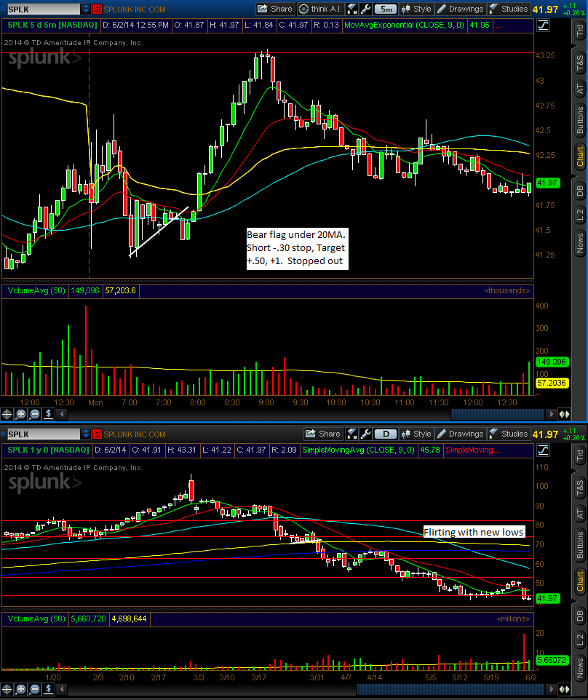
Task: Open the Drawings menu on lower chart
Action: point(461,434)
